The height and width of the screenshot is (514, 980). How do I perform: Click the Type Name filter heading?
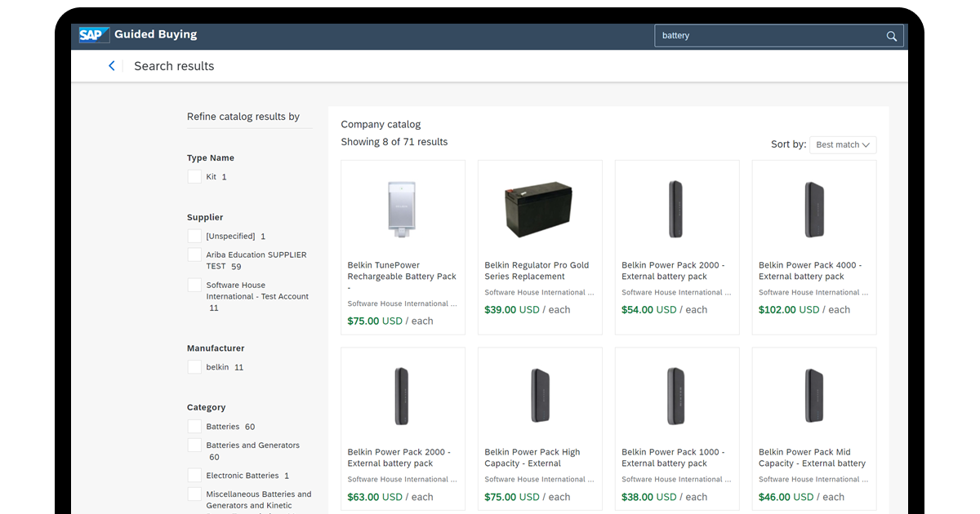[211, 158]
